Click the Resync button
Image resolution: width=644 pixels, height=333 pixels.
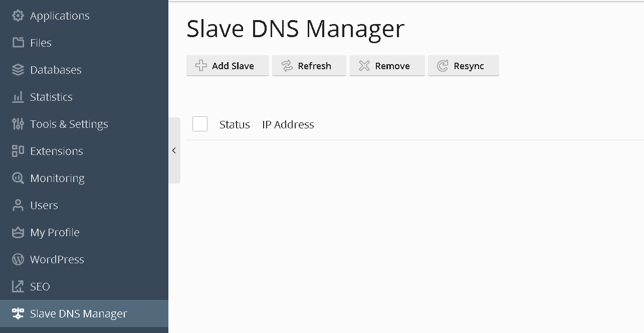(x=463, y=66)
